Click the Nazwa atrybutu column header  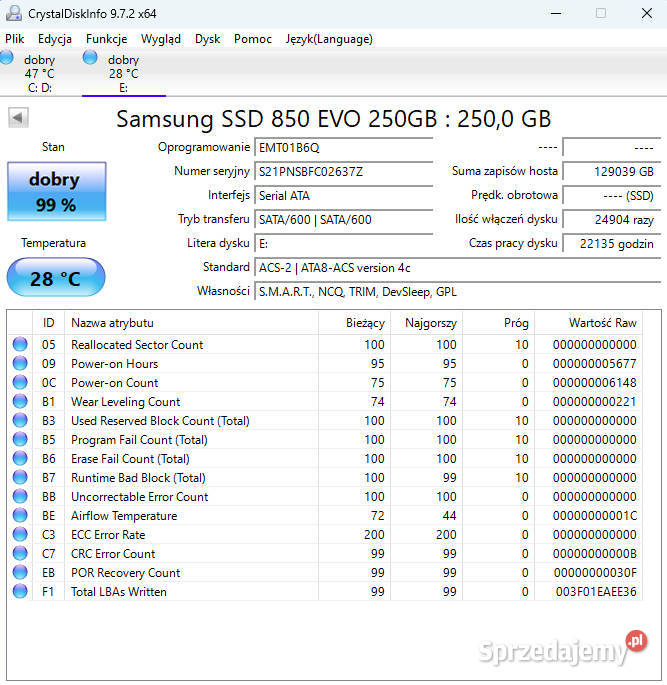click(190, 323)
